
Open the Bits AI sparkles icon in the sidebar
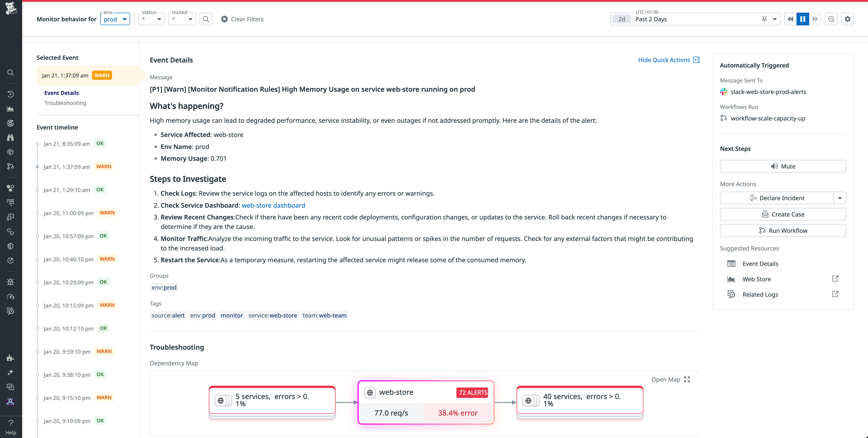click(x=10, y=372)
